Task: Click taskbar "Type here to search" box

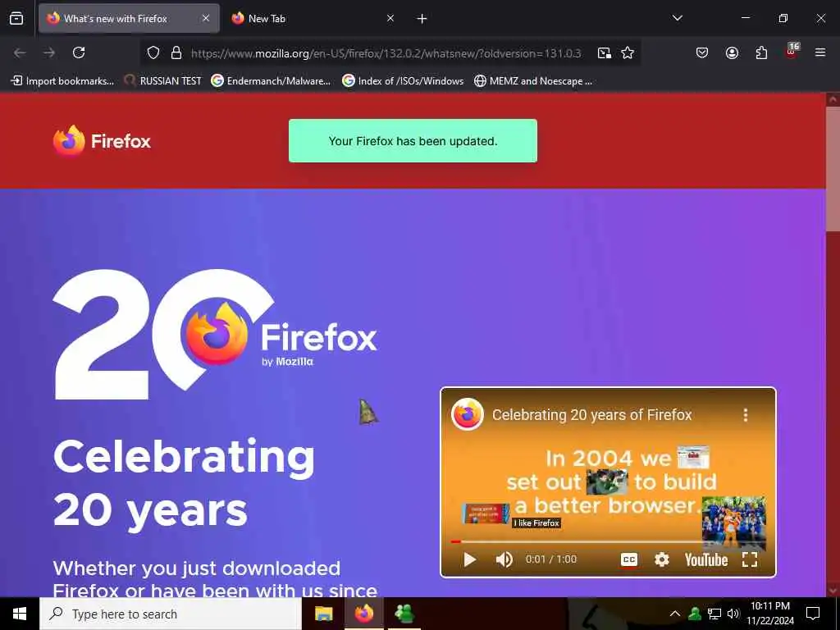Action: tap(171, 614)
